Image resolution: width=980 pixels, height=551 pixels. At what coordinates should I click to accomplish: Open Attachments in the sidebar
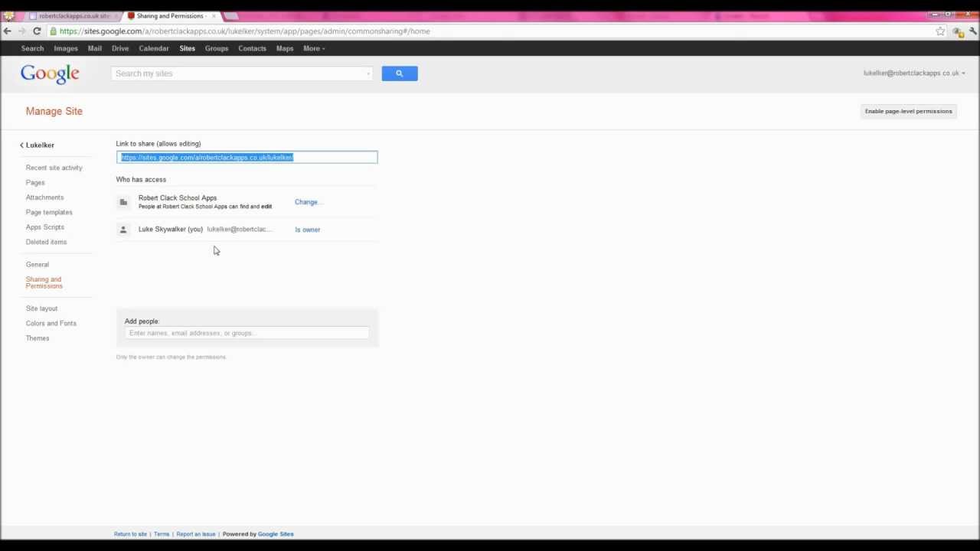coord(44,197)
